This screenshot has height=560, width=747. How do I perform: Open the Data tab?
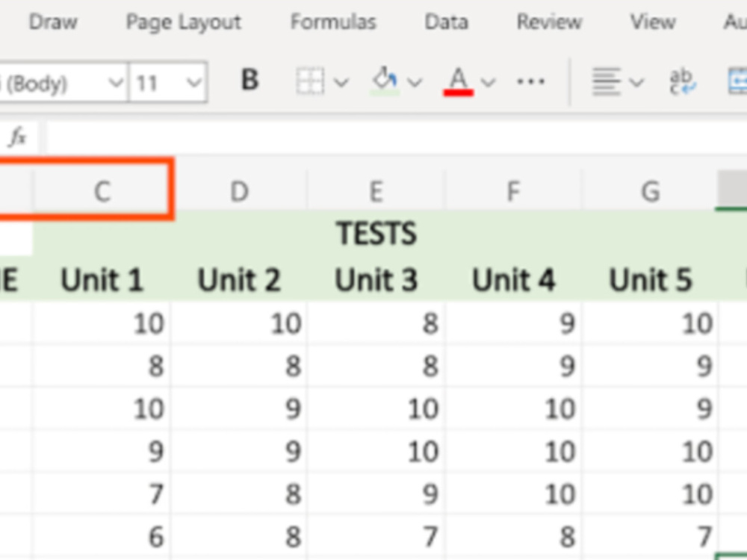(447, 22)
